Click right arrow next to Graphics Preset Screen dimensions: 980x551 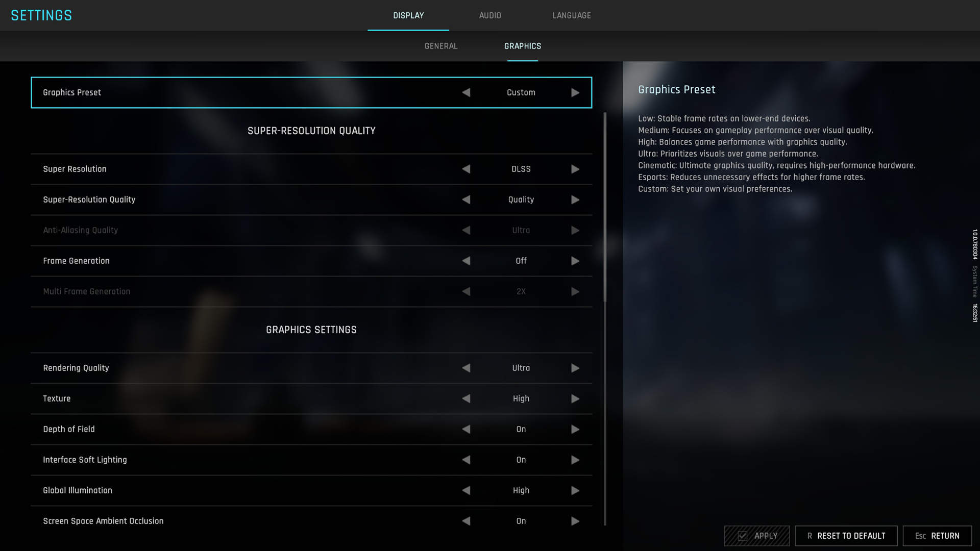(x=575, y=93)
